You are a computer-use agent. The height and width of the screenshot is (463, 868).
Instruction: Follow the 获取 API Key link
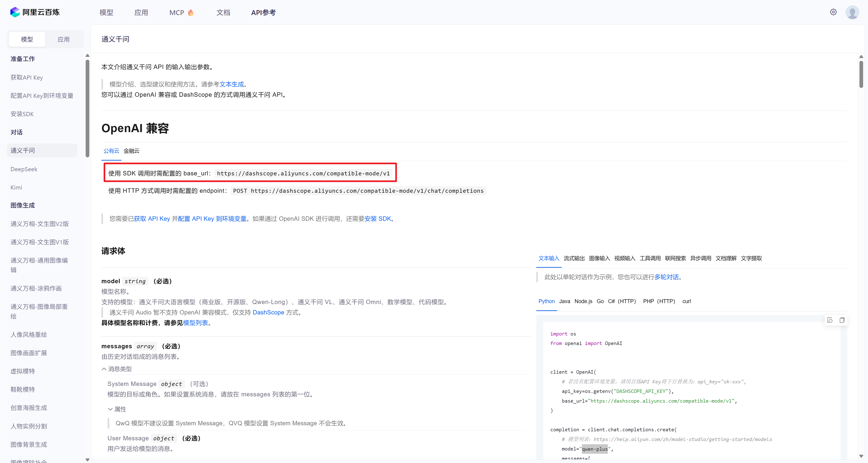[152, 219]
